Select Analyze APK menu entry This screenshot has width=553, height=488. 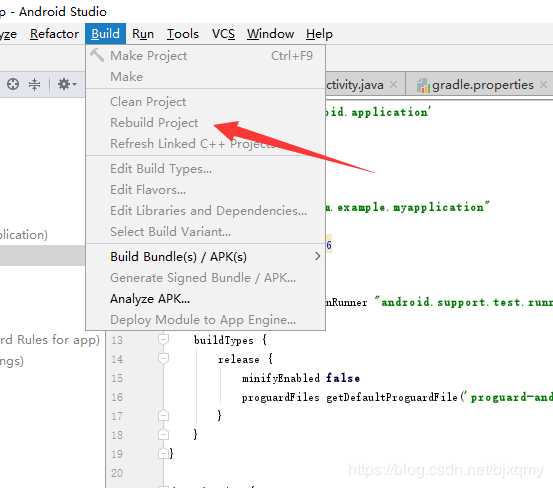pos(205,299)
